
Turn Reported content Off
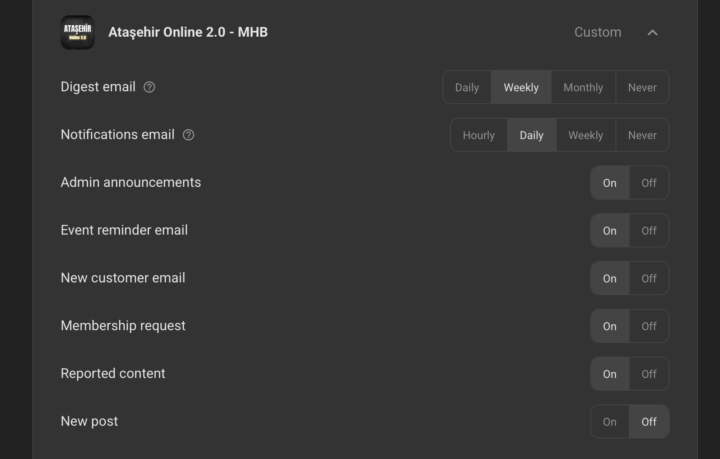pyautogui.click(x=649, y=374)
